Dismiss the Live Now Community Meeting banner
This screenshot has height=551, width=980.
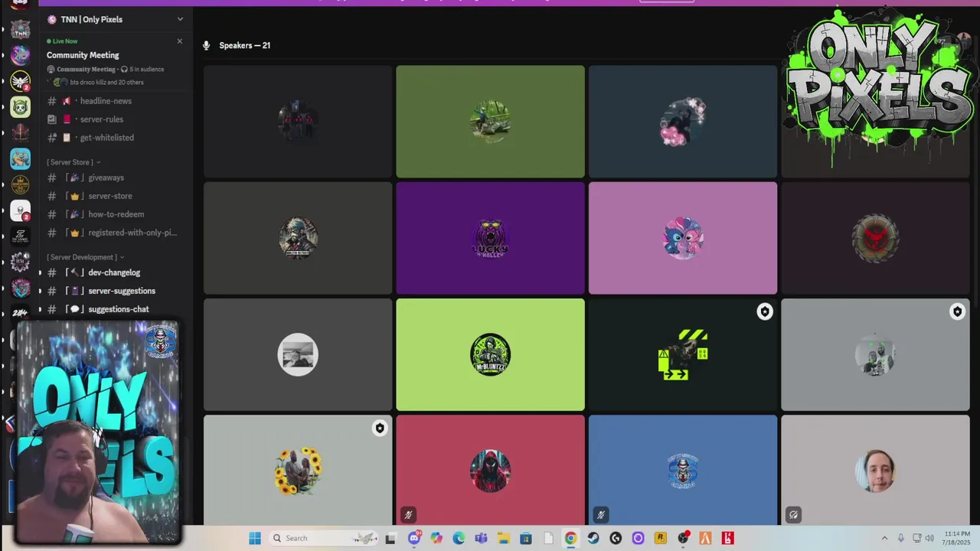(x=180, y=41)
